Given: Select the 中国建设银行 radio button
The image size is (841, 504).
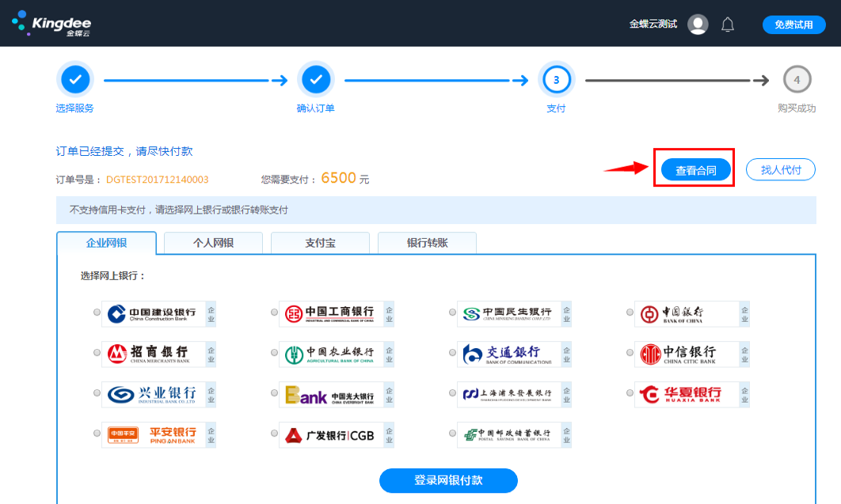Looking at the screenshot, I should point(97,313).
